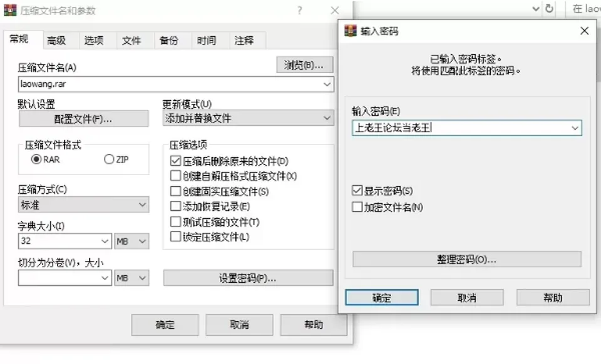Enable 加密文件名 checkbox
This screenshot has height=364, width=601.
(x=357, y=206)
